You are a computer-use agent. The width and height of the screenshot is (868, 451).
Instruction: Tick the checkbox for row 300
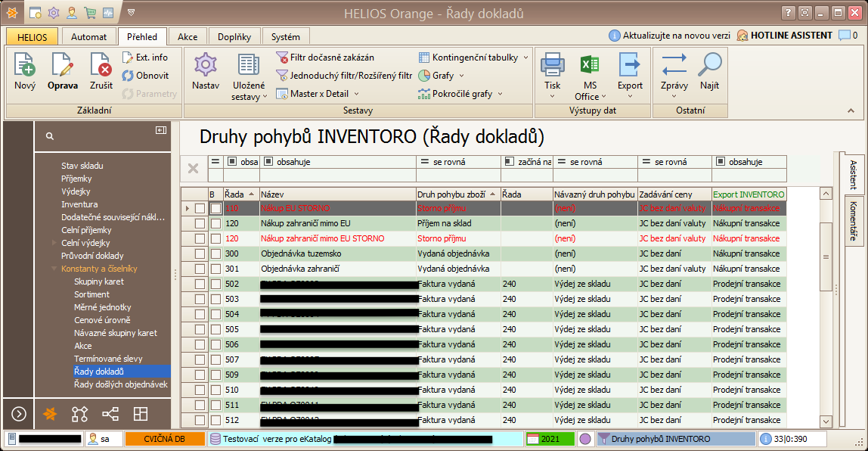(200, 253)
